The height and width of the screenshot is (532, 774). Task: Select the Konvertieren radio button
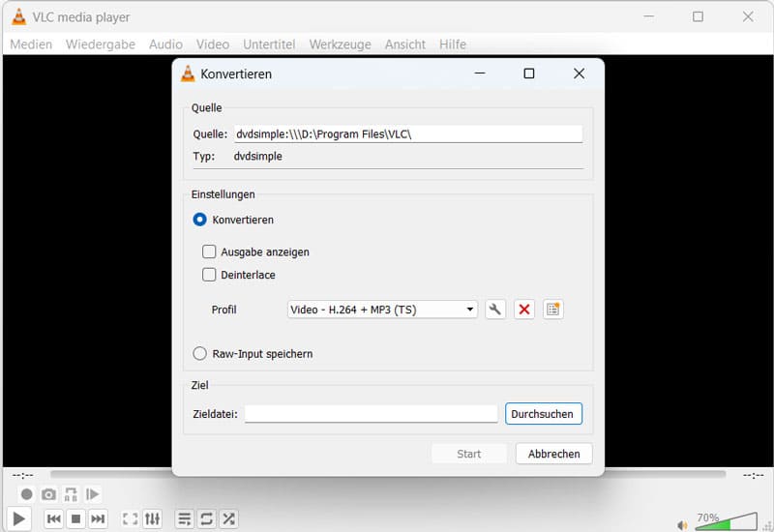click(199, 220)
